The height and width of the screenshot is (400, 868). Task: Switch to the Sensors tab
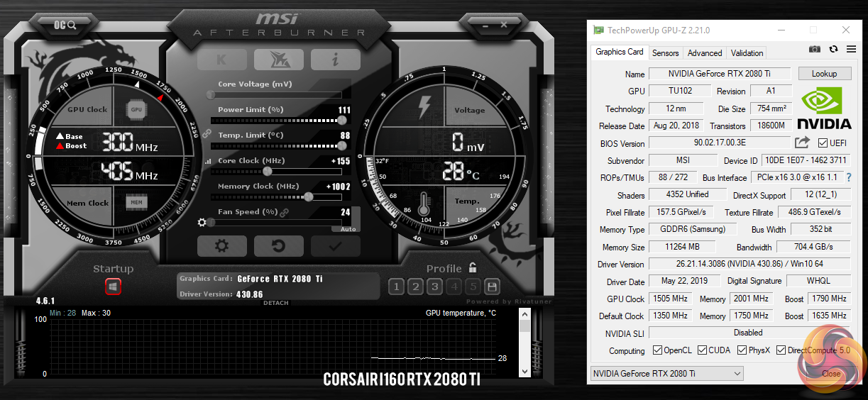[x=666, y=52]
